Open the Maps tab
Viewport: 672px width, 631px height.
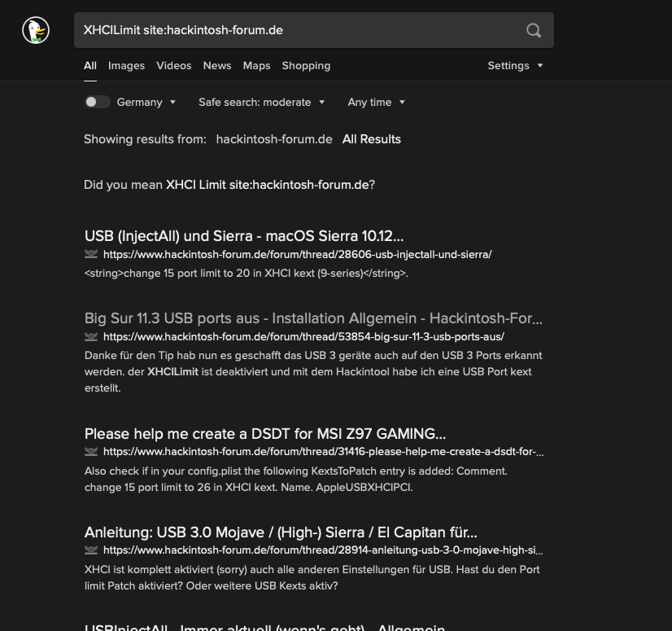point(256,65)
